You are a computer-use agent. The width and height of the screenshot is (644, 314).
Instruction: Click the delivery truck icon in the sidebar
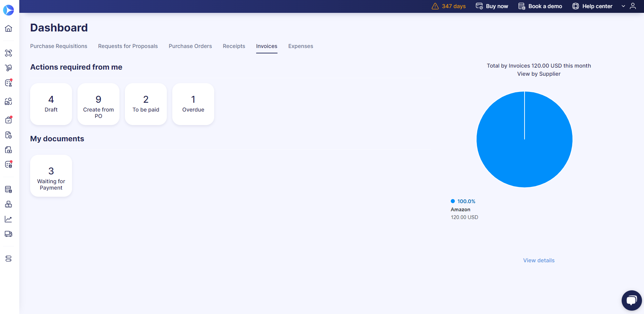(8, 234)
